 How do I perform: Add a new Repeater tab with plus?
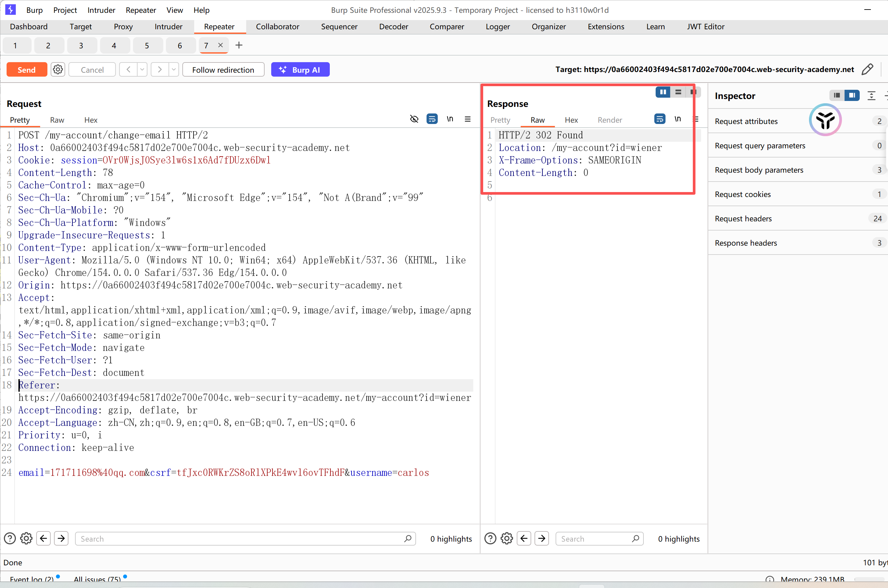[239, 45]
